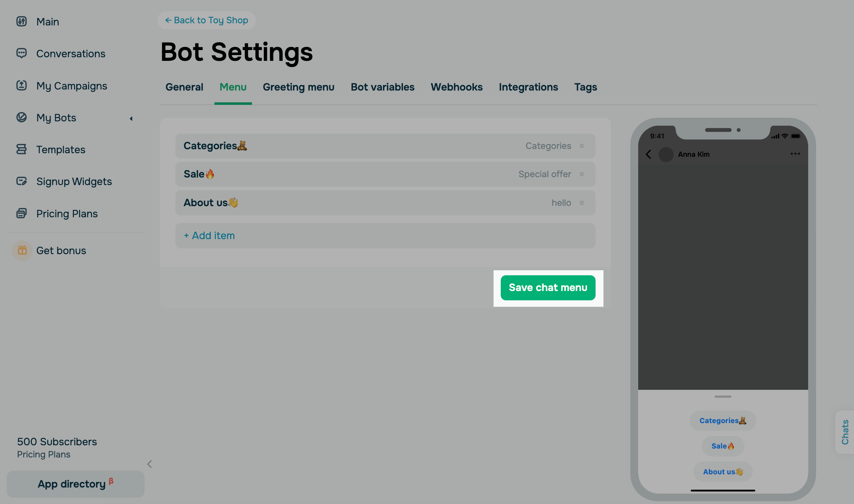
Task: Click + Add item to add menu entry
Action: 209,236
